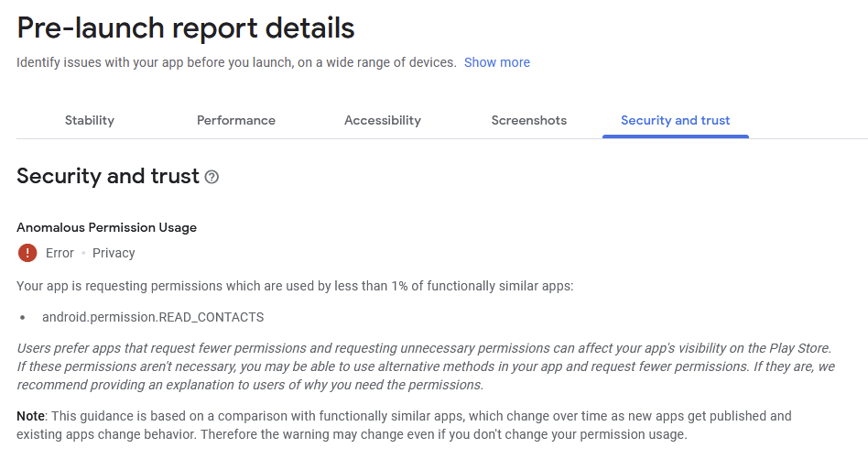The width and height of the screenshot is (868, 459).
Task: Click the separator dot between Error and Privacy
Action: tap(83, 253)
